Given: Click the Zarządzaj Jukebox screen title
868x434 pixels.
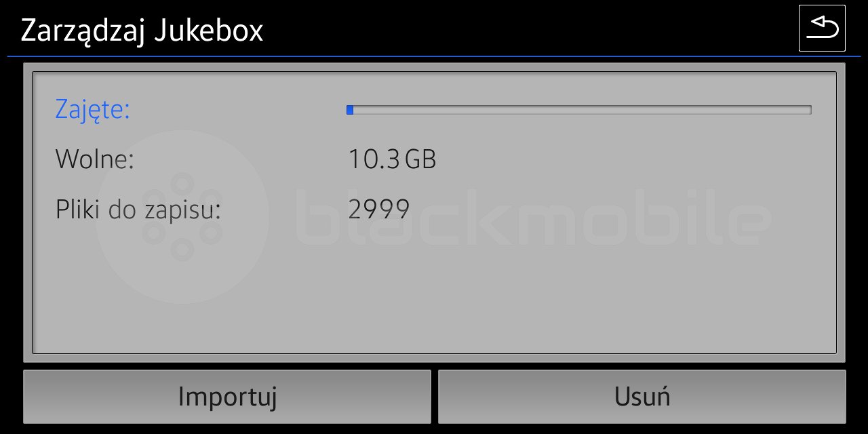Looking at the screenshot, I should 142,31.
